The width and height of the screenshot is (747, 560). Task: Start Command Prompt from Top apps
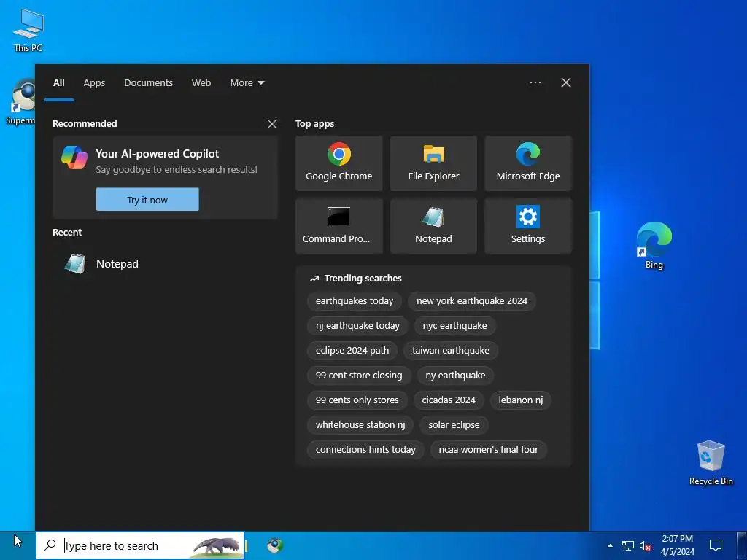(x=338, y=226)
